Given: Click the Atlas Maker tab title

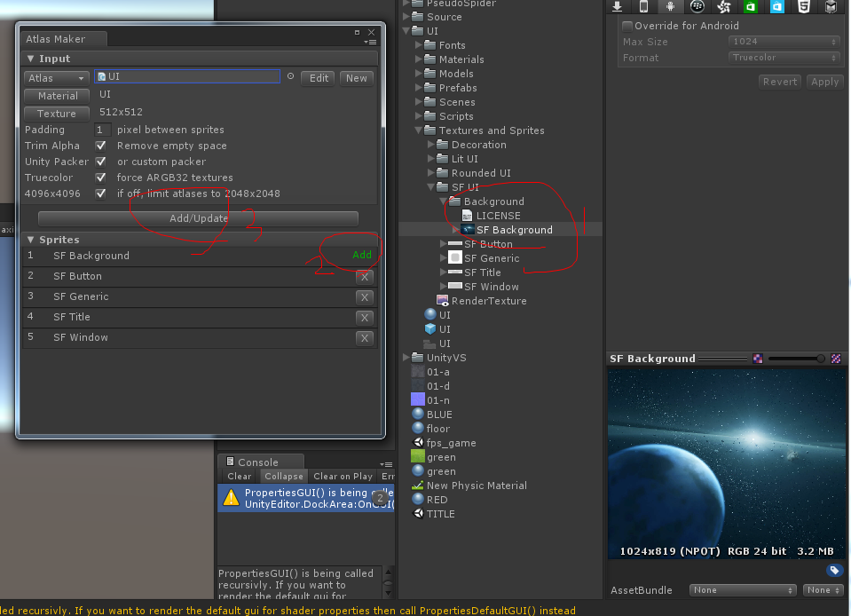Looking at the screenshot, I should coord(55,39).
